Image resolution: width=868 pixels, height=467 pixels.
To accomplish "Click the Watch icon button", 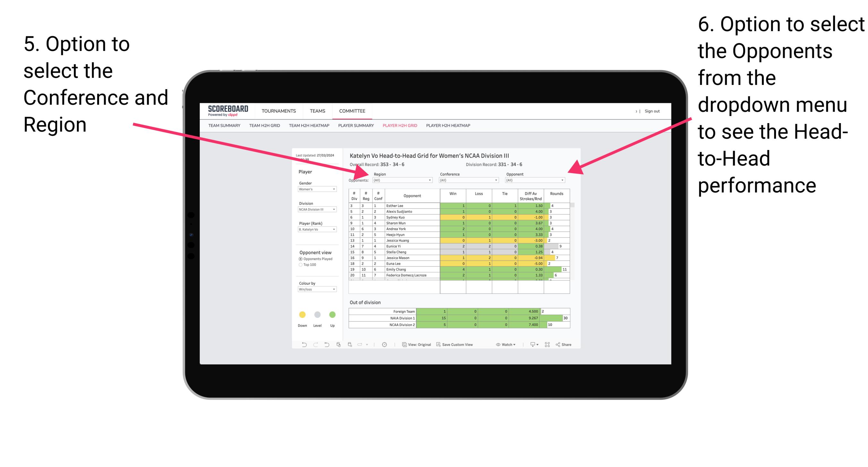I will 502,345.
